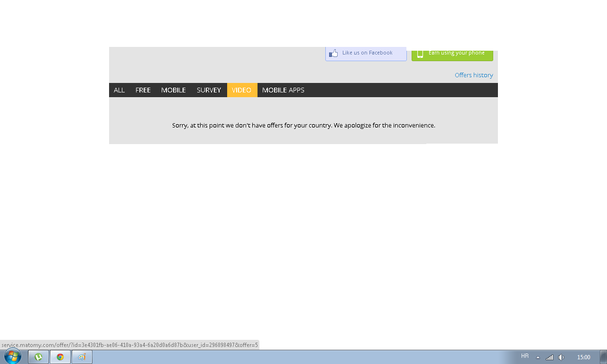Screen dimensions: 607x364
Task: Click the Show desktop strip
Action: [x=603, y=357]
